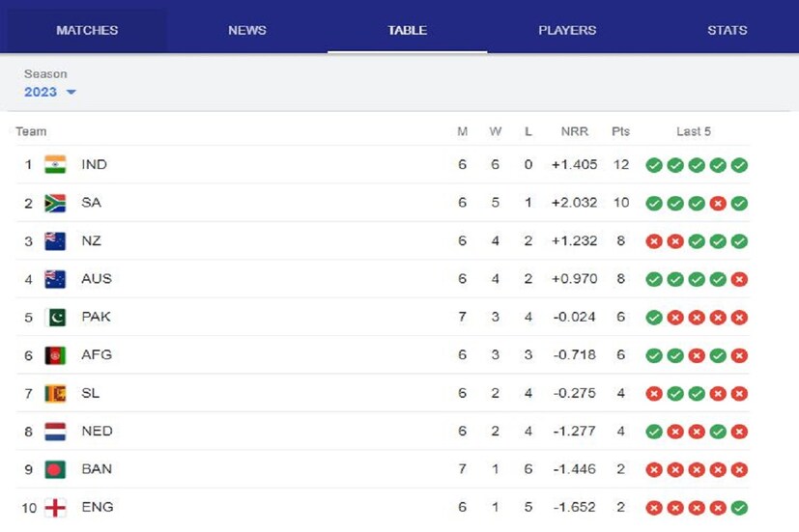Click South Africa's red loss indicator
799x532 pixels.
pos(718,204)
